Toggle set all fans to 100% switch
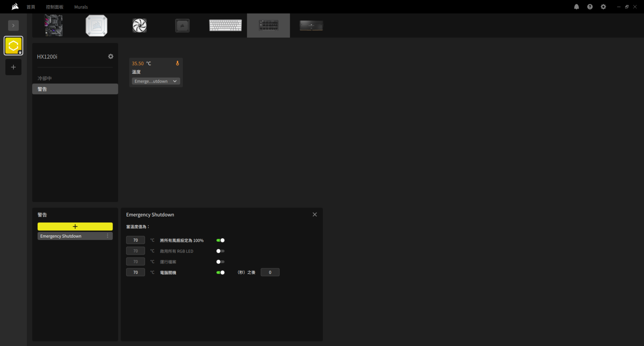Viewport: 644px width, 346px height. coord(220,240)
